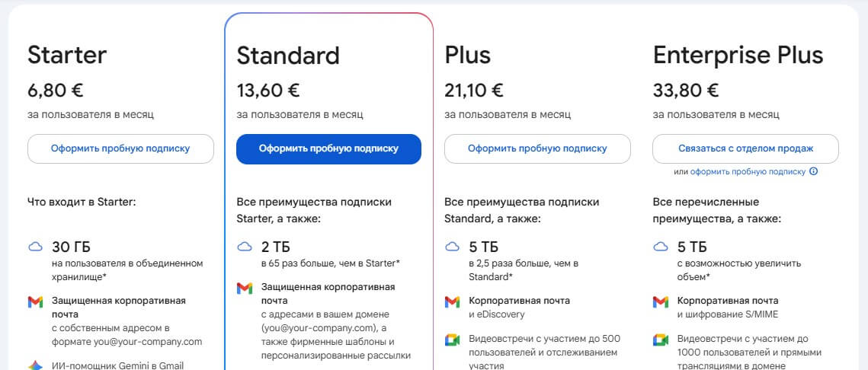The height and width of the screenshot is (370, 868).
Task: Click the Gemini sparkle icon in Starter plan
Action: [35, 365]
